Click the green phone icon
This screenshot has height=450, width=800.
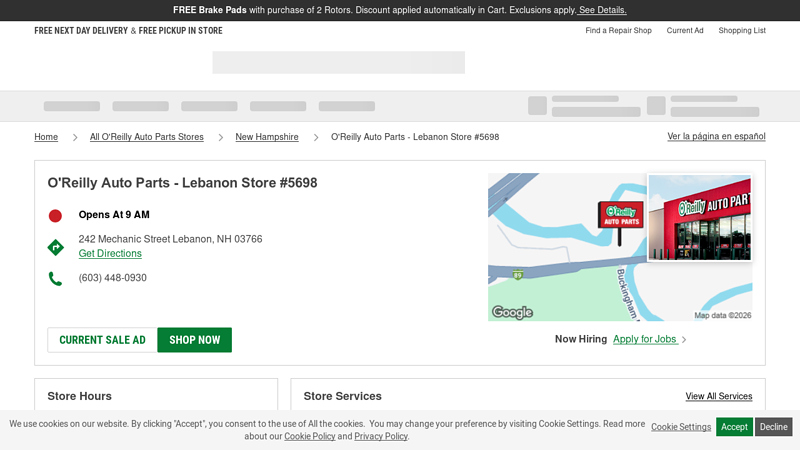point(55,279)
